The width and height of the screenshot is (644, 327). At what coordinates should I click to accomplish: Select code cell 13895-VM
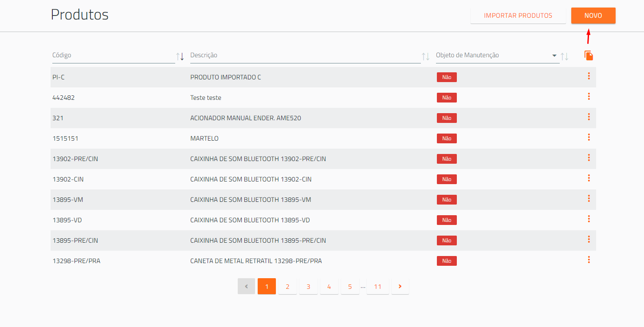(x=68, y=200)
